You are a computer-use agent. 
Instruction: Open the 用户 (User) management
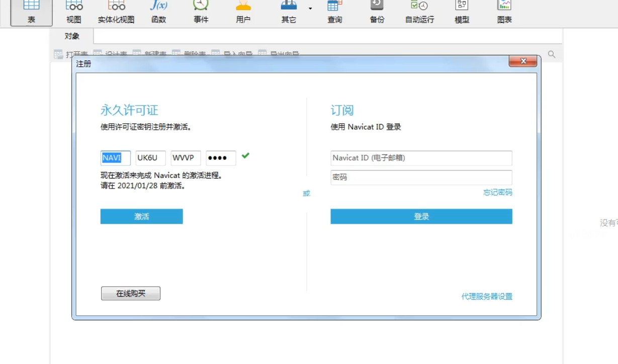click(243, 13)
